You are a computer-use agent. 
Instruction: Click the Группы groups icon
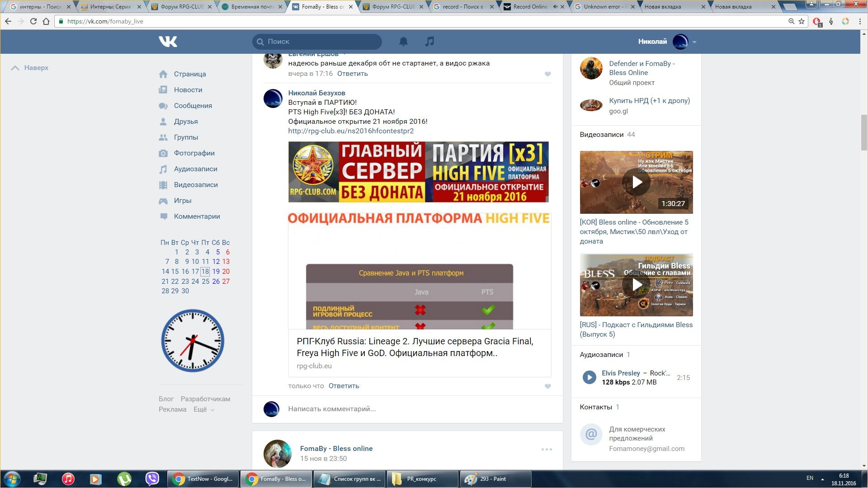pos(163,137)
